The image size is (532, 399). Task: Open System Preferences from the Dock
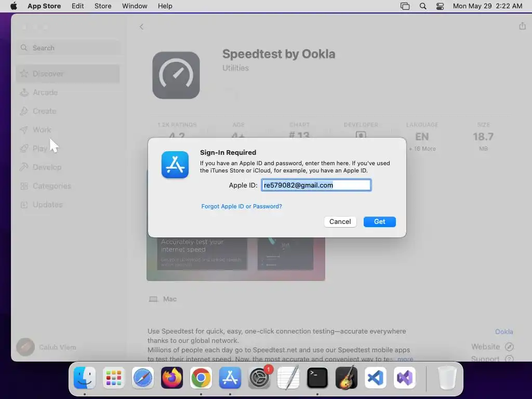coord(259,378)
